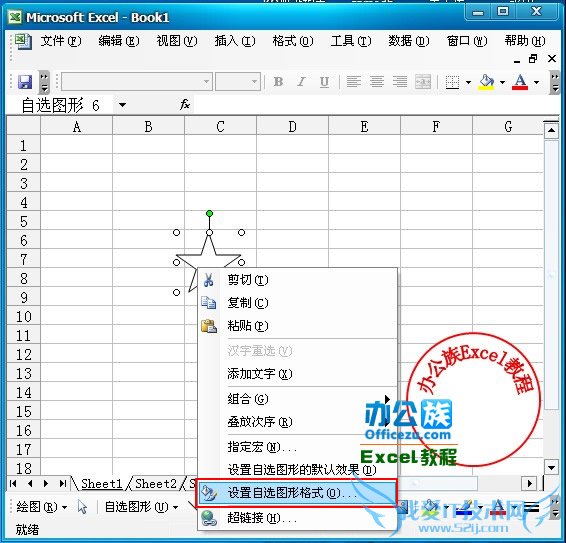Go to next sheet navigation arrow

point(46,483)
